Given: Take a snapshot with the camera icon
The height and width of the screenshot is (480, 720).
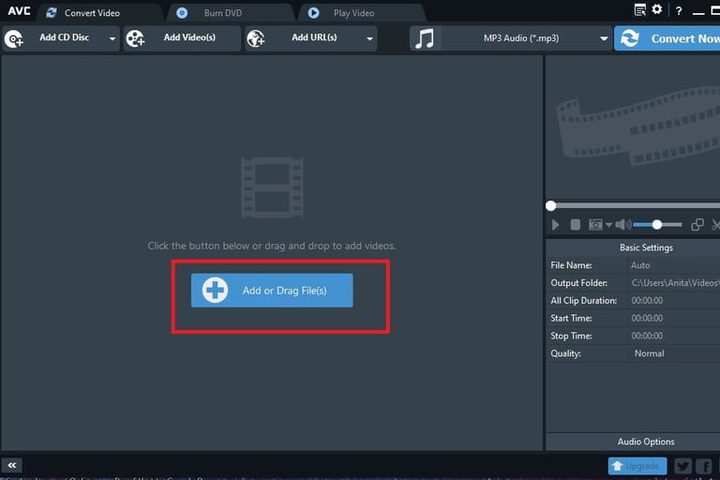Looking at the screenshot, I should click(595, 225).
